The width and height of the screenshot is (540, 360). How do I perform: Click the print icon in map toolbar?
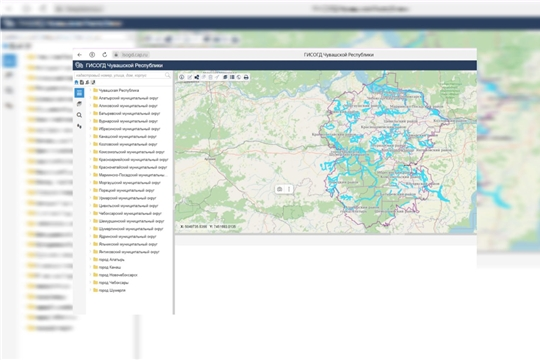coord(246,77)
